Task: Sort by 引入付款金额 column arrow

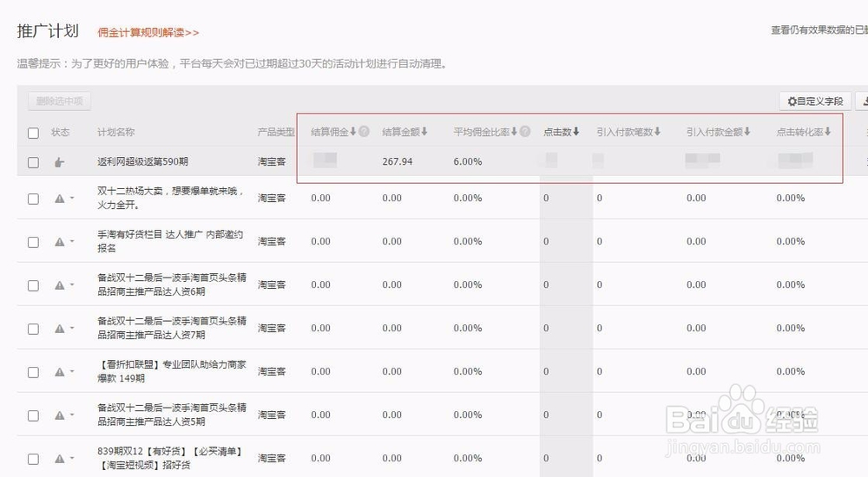Action: [746, 132]
